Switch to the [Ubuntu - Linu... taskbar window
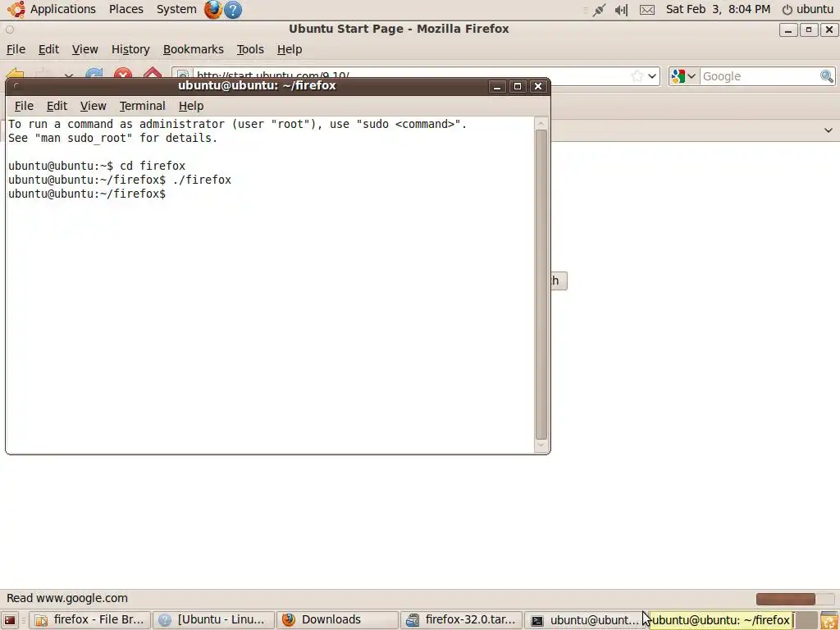 (x=214, y=620)
